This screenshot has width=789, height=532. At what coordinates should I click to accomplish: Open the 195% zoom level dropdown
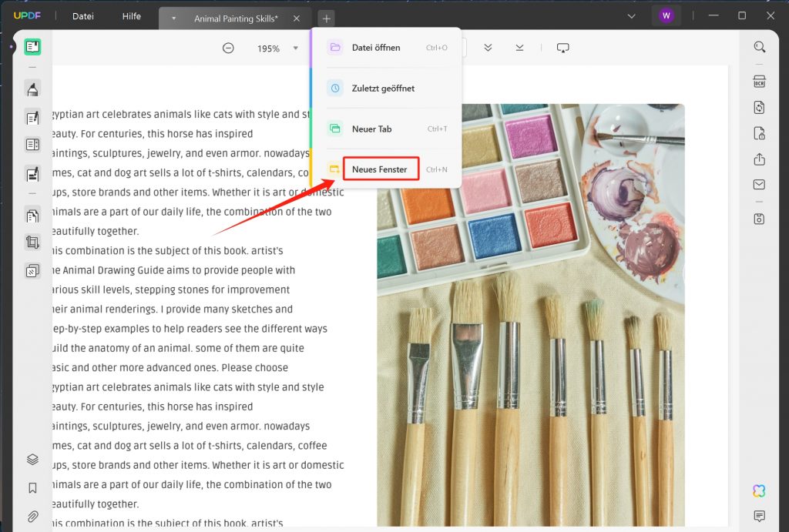296,49
